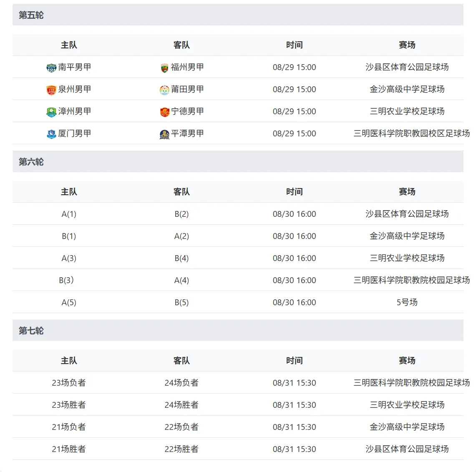Click team name 宁德男甲
The image size is (476, 472).
pyautogui.click(x=187, y=111)
